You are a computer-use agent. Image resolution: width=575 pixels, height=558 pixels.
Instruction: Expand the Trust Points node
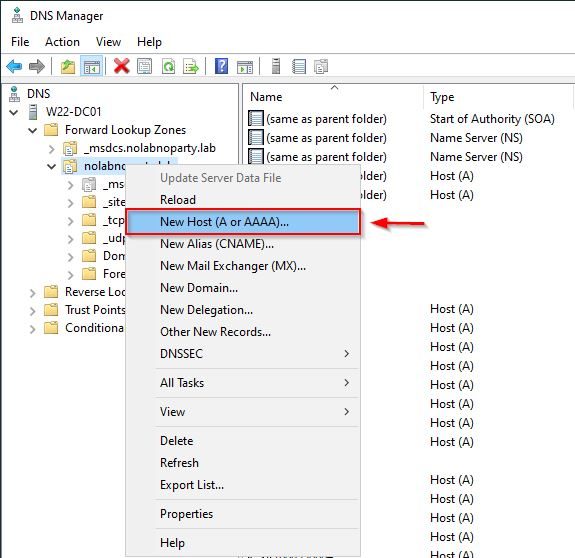tap(33, 311)
